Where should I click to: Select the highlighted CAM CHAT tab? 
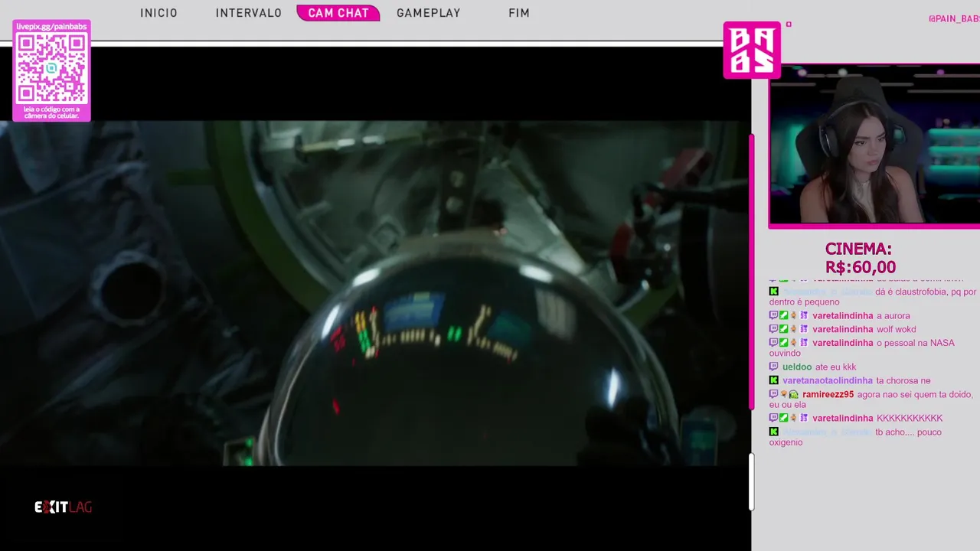coord(338,13)
